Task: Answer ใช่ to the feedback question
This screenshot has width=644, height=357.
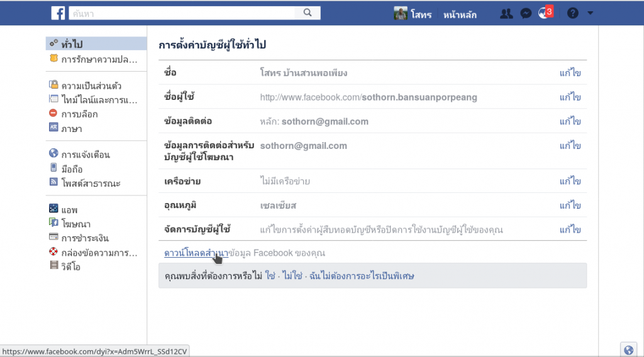Action: (270, 276)
